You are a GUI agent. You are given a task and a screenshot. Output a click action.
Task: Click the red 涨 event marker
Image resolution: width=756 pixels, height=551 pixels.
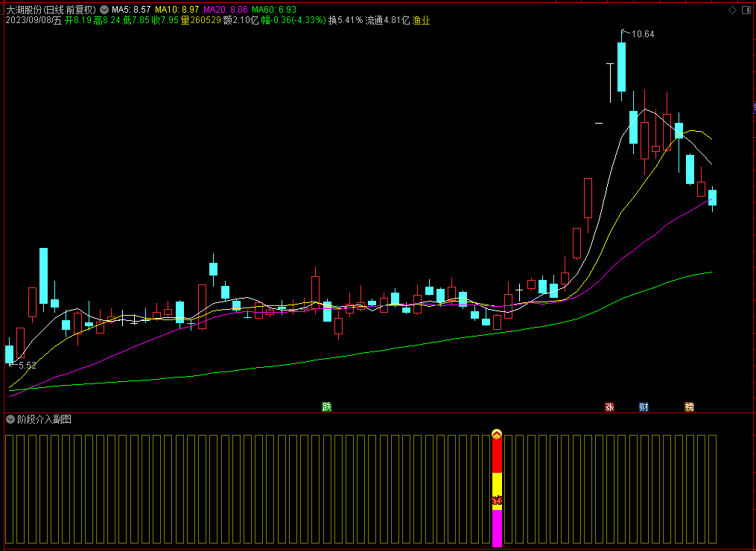tap(609, 407)
